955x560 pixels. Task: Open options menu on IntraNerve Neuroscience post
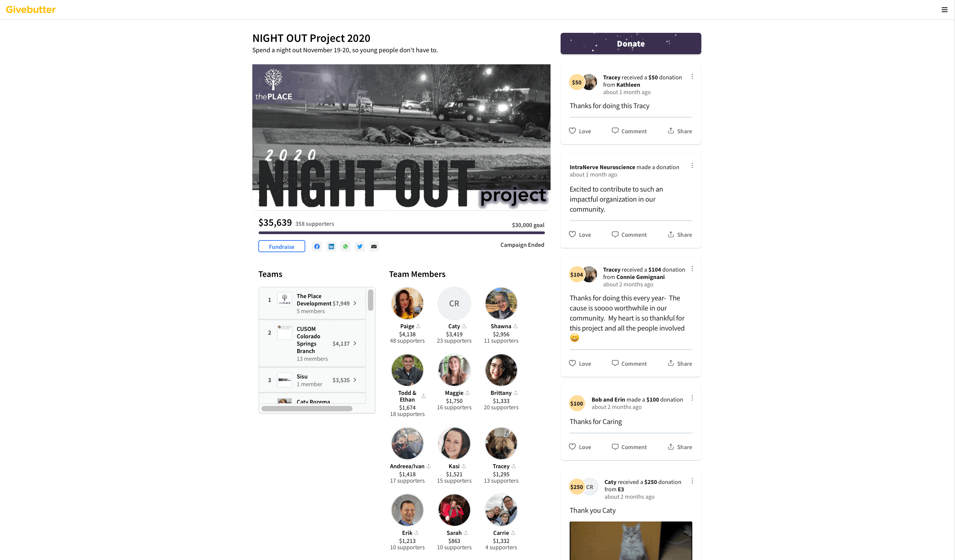(692, 166)
